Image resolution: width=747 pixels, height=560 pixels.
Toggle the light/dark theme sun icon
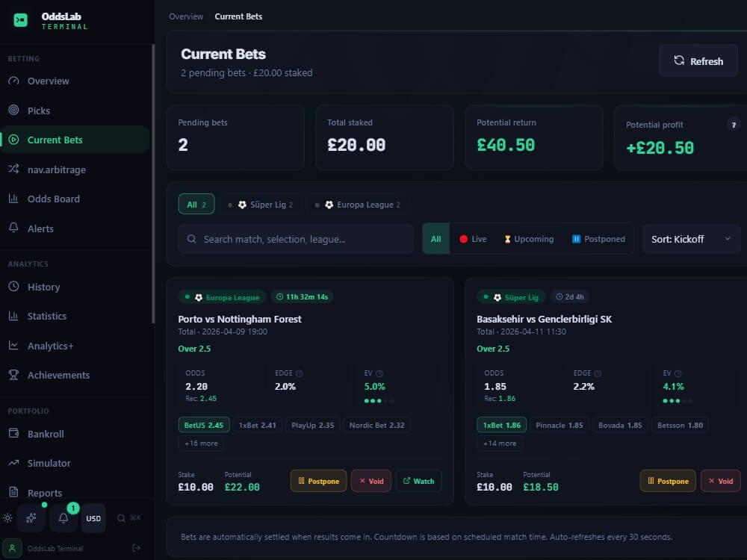click(7, 518)
